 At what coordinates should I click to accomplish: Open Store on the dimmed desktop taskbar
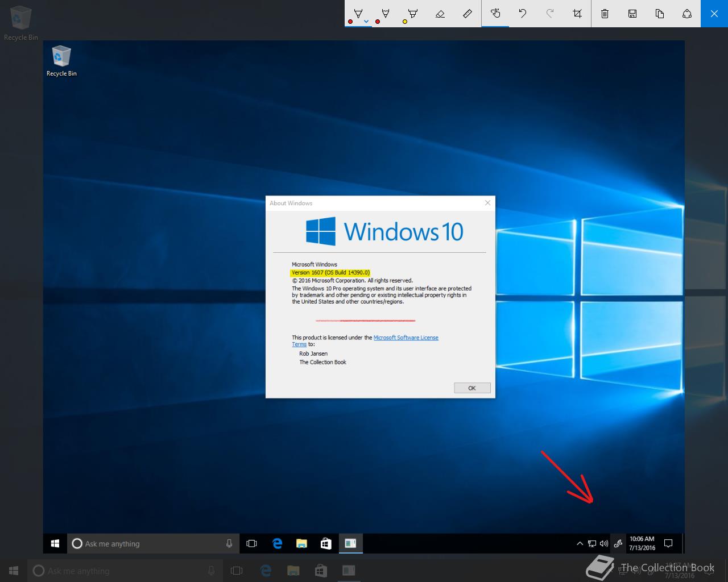click(321, 571)
